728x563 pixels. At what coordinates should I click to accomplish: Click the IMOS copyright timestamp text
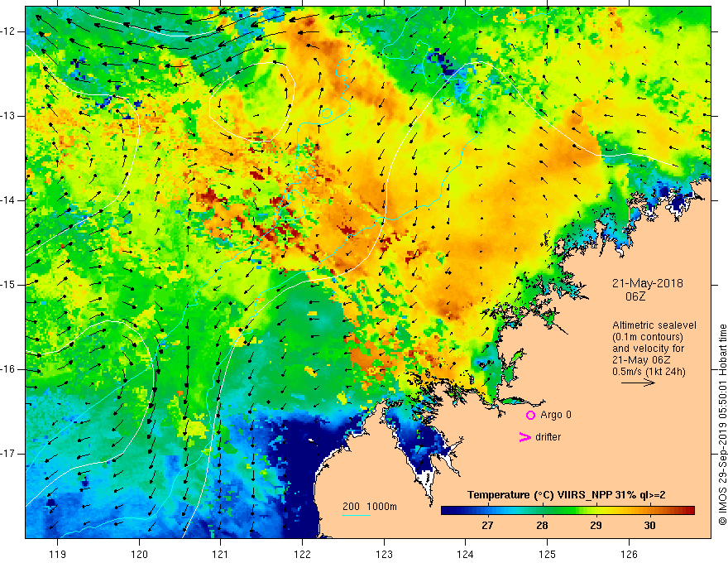[x=722, y=425]
